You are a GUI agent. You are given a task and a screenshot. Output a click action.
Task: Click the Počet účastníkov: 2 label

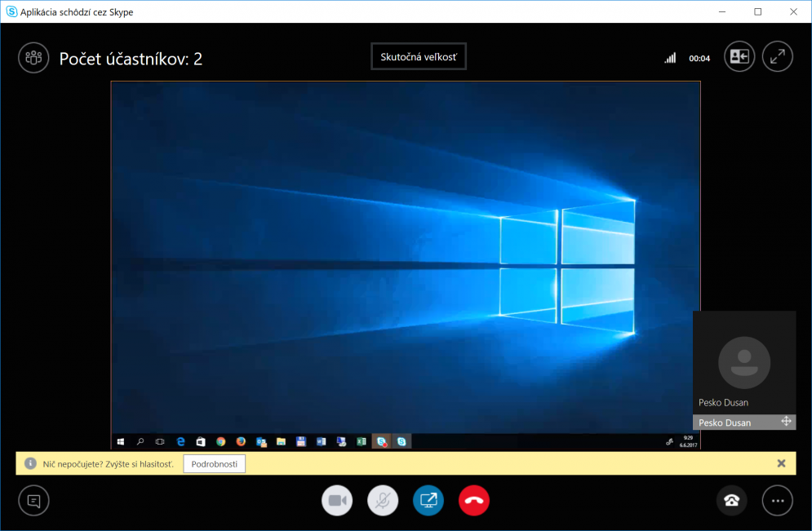(x=131, y=59)
